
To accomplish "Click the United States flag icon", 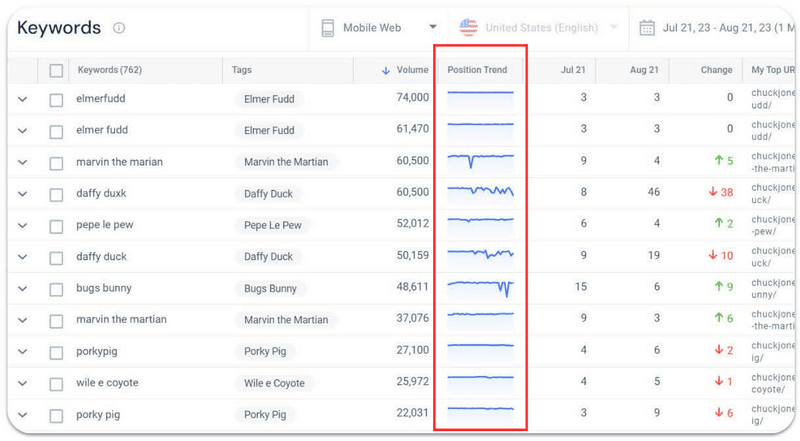I will pos(468,28).
